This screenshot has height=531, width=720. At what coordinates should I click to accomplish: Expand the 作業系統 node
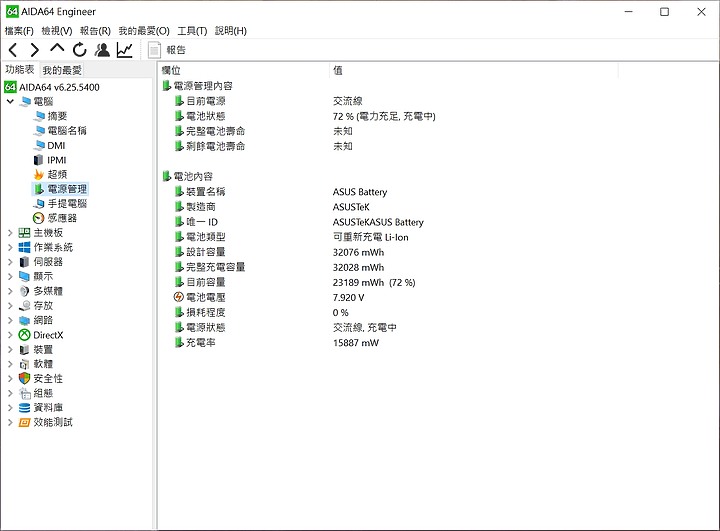click(x=10, y=248)
